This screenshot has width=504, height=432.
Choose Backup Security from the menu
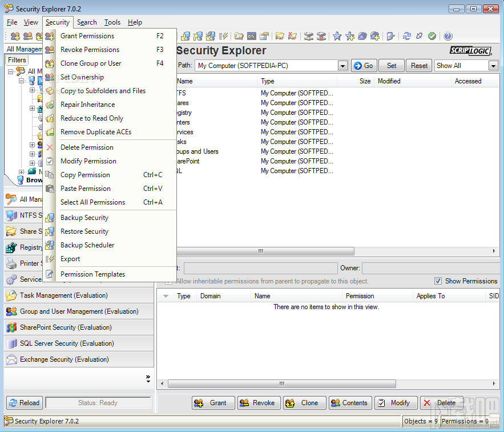[110, 218]
